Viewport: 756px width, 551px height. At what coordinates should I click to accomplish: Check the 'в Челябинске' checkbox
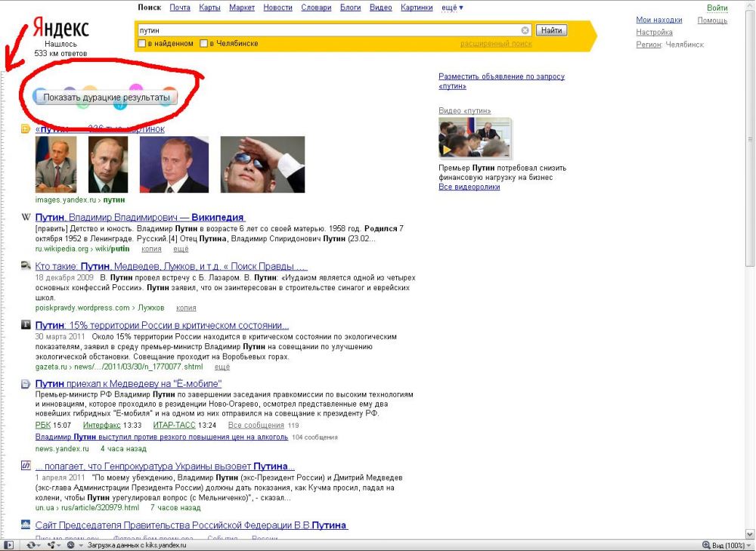pos(204,43)
